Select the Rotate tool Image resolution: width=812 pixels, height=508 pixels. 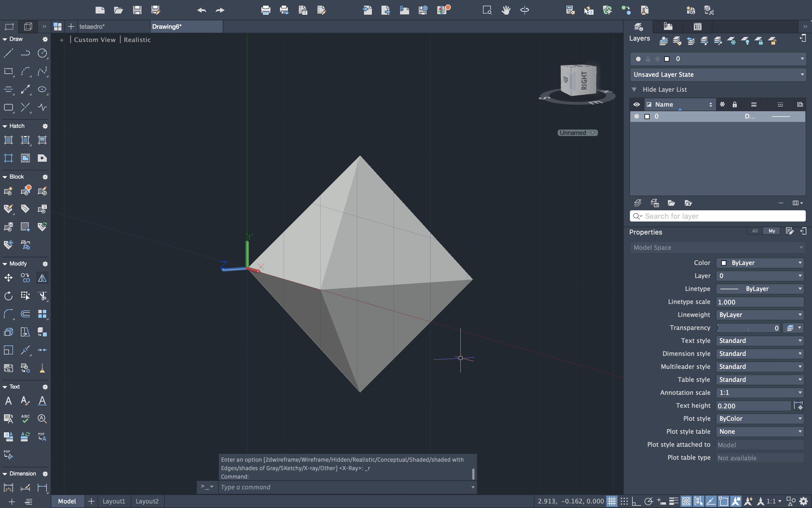coord(8,296)
